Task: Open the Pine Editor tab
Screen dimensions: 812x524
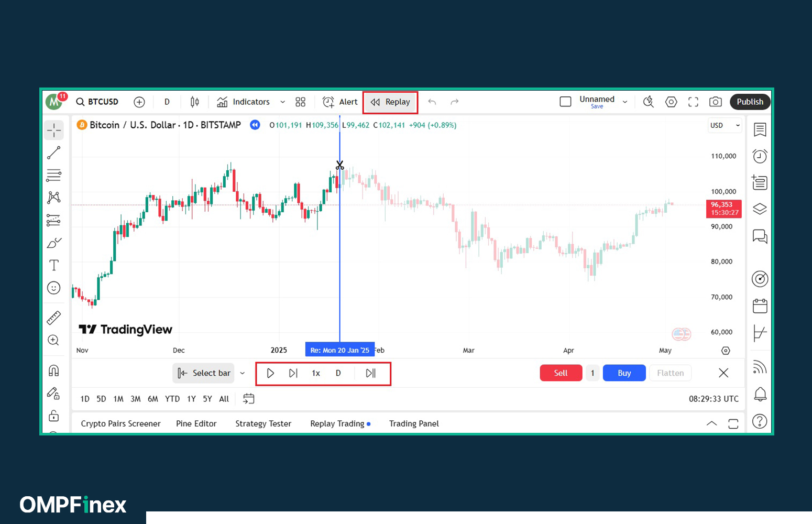Action: 196,423
